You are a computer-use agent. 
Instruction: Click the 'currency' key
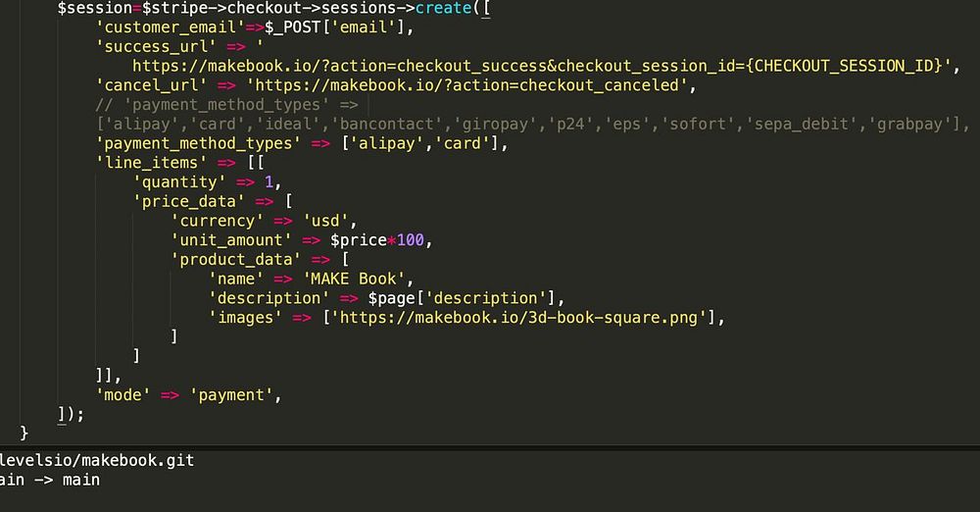point(217,221)
